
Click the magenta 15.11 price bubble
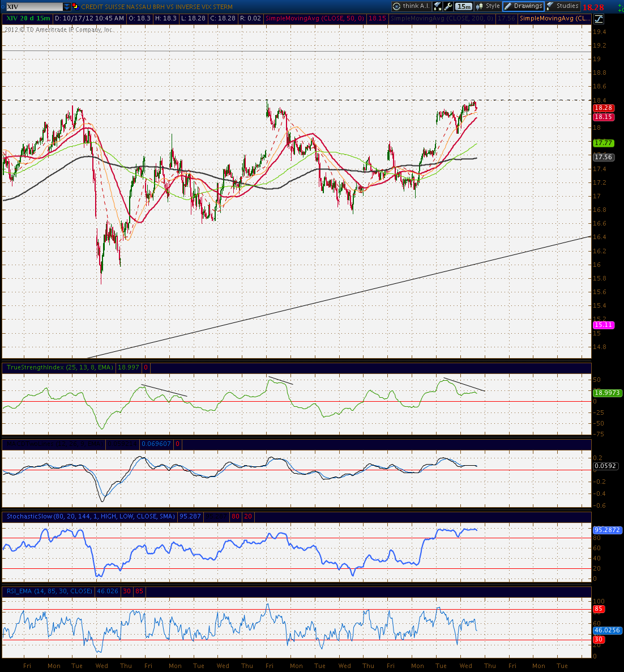click(x=604, y=325)
